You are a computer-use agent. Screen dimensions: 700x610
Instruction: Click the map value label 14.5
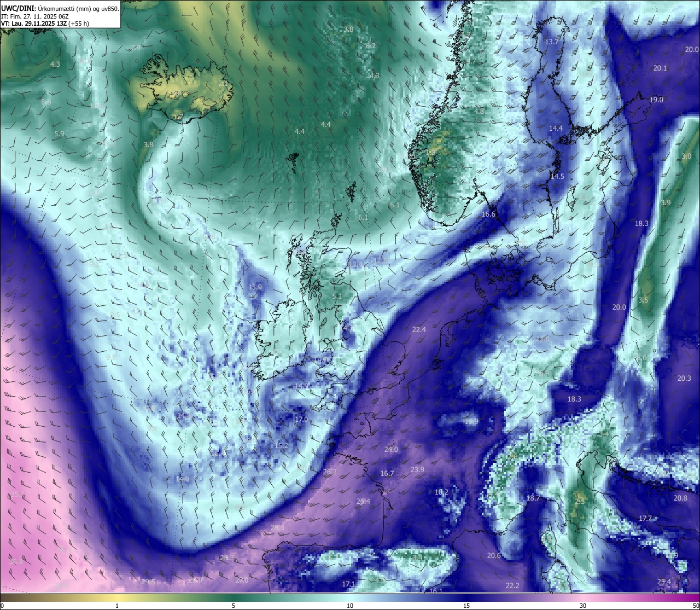click(x=557, y=176)
